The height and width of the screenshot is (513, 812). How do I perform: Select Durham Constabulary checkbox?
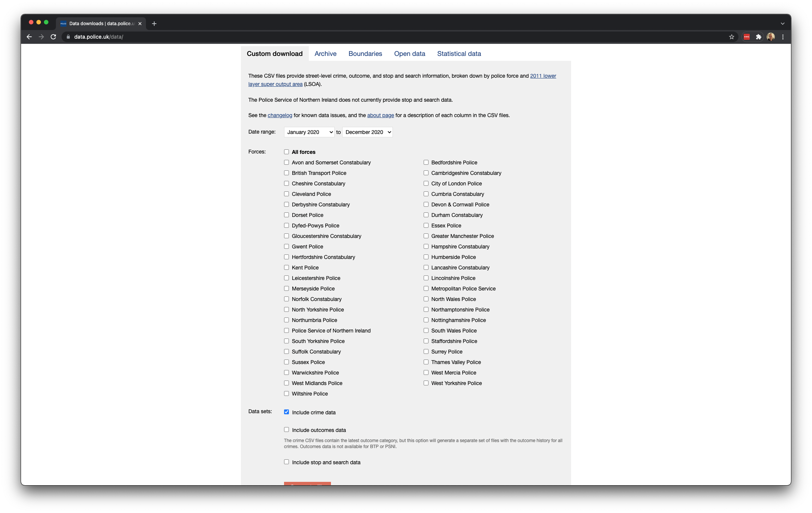[x=426, y=215]
